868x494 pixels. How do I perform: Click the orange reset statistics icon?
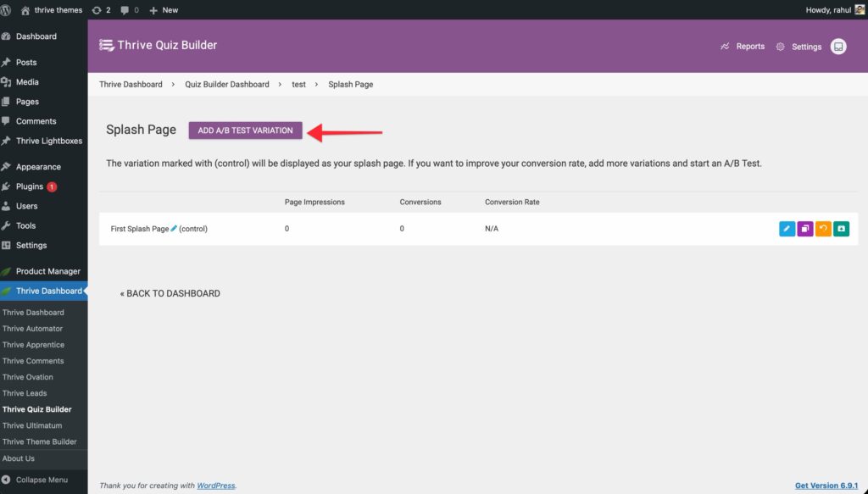click(x=823, y=229)
